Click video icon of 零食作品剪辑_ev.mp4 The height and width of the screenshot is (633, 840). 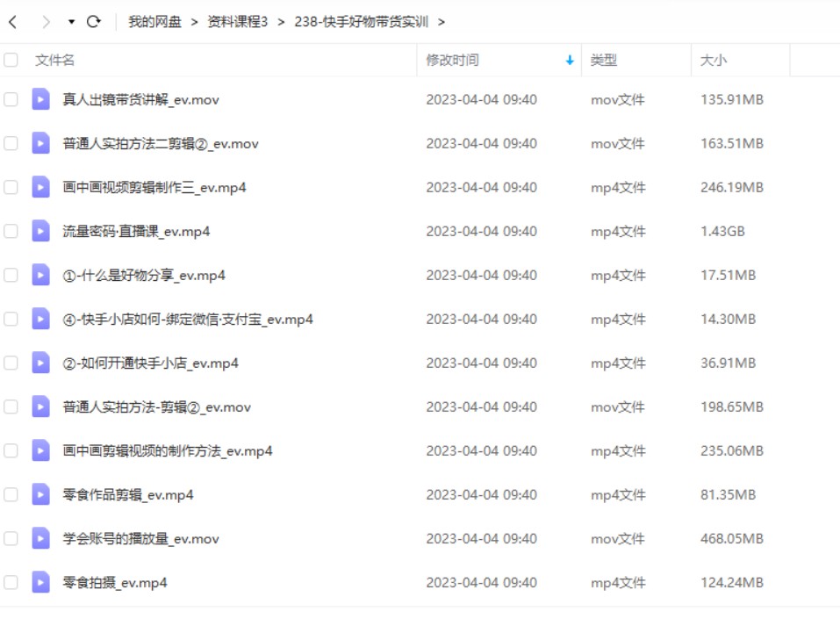point(40,494)
